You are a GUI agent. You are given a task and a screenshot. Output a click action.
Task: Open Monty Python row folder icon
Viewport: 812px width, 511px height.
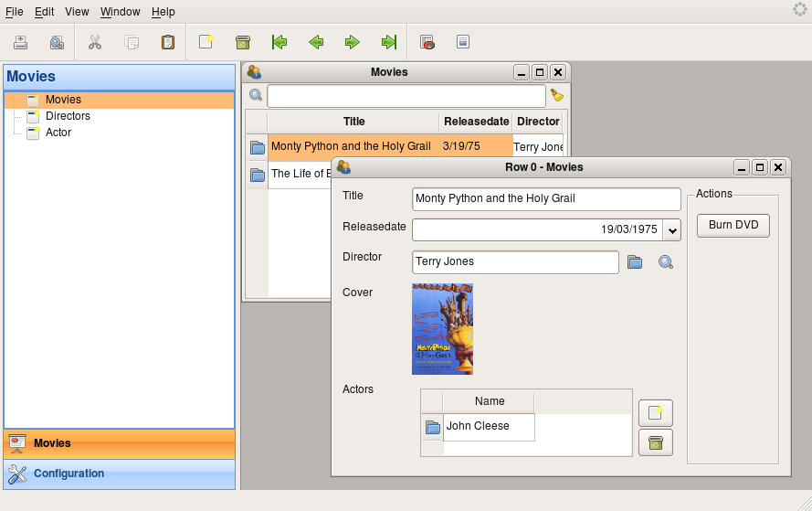coord(258,148)
